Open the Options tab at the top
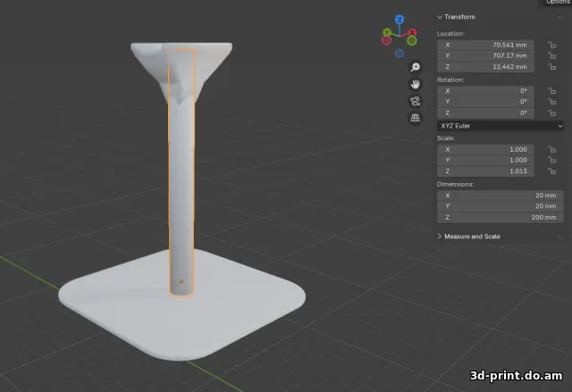Image resolution: width=572 pixels, height=392 pixels. click(x=556, y=3)
